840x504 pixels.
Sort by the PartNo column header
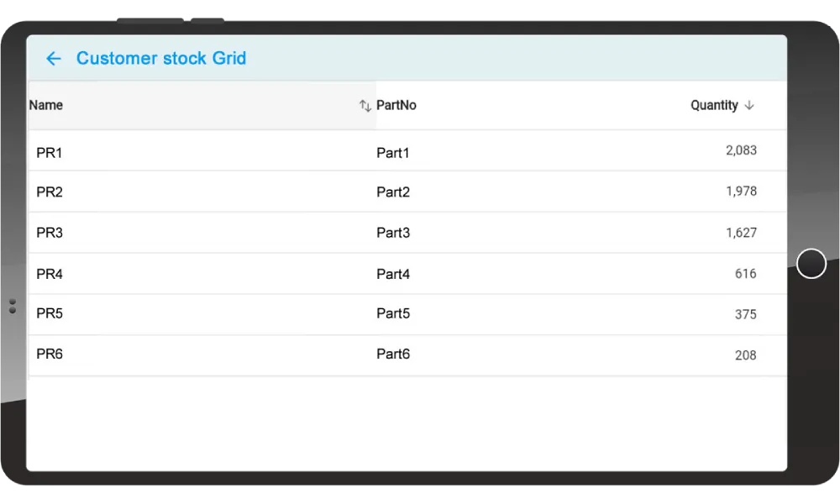396,105
